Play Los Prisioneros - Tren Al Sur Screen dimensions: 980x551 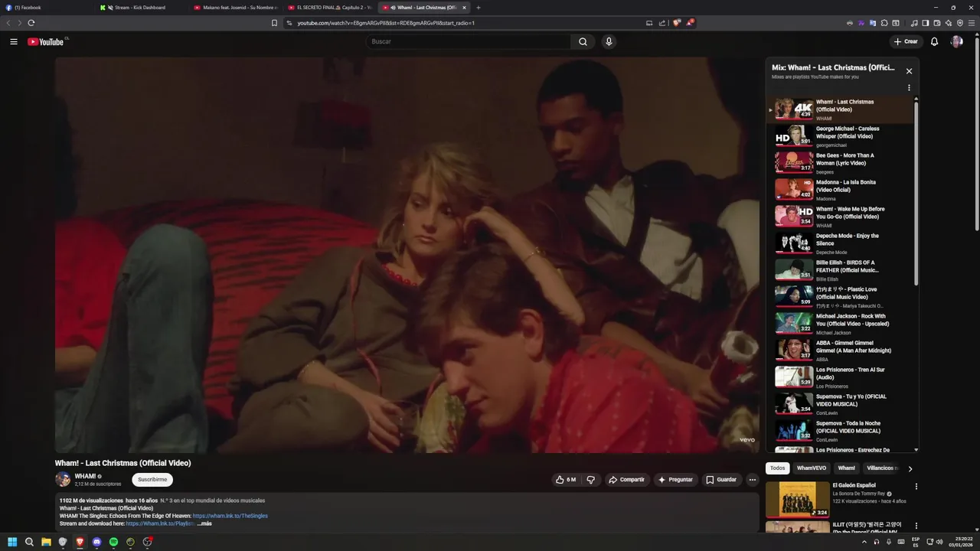click(x=841, y=377)
